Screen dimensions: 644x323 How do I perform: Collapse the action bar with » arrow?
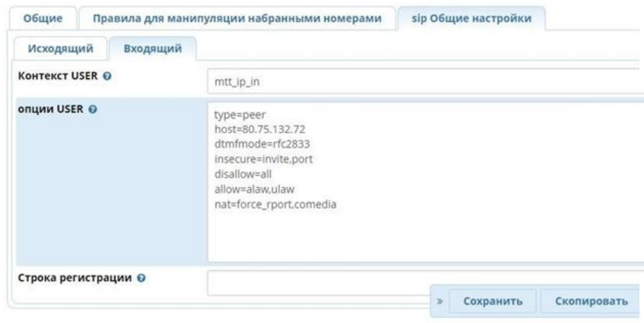(439, 301)
